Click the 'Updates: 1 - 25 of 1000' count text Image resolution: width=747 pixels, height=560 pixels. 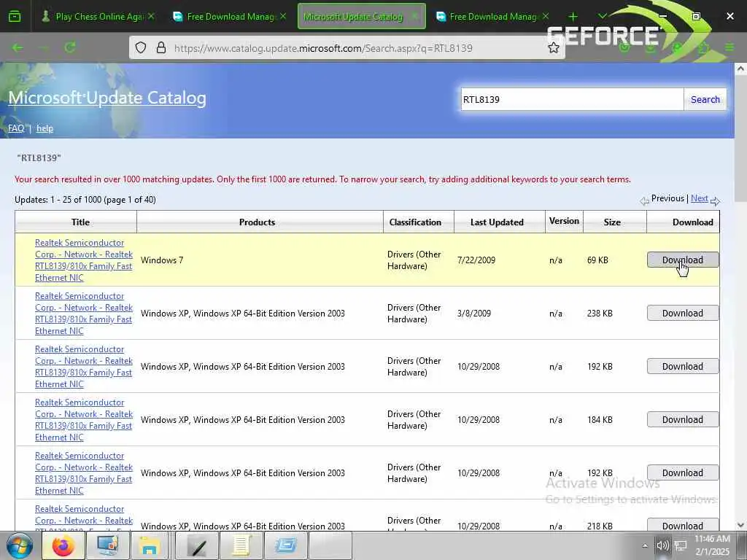[x=85, y=200]
